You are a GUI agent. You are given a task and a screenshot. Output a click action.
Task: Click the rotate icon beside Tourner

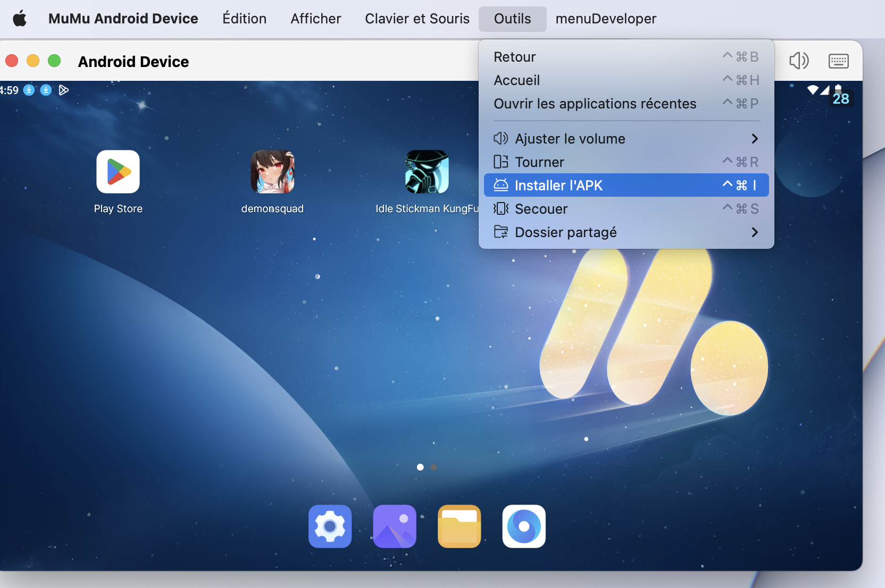[501, 162]
